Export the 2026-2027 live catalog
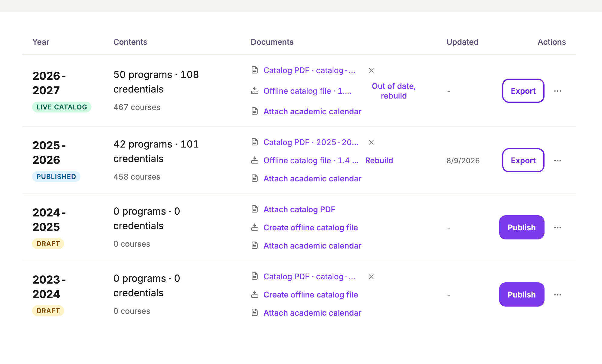 click(x=523, y=91)
